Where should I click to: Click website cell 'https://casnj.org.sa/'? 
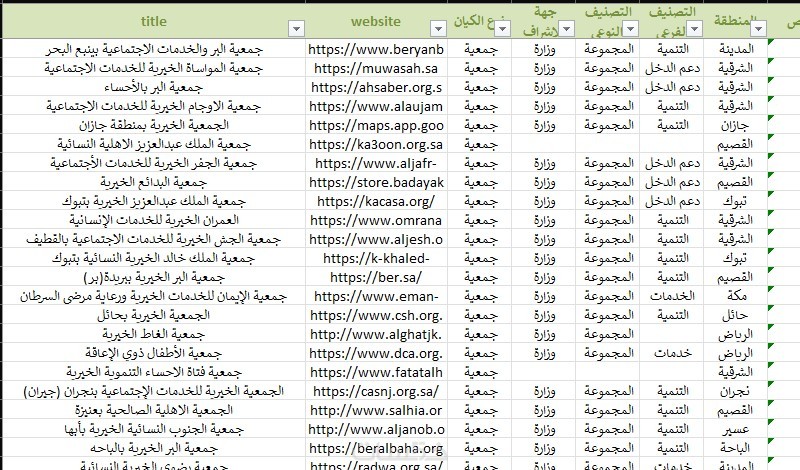[376, 391]
